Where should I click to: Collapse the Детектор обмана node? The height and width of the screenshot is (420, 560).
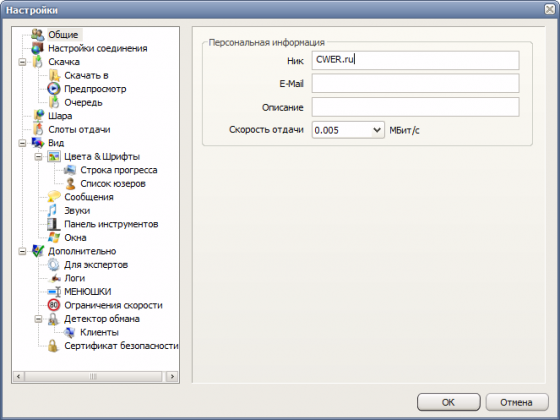coord(38,319)
